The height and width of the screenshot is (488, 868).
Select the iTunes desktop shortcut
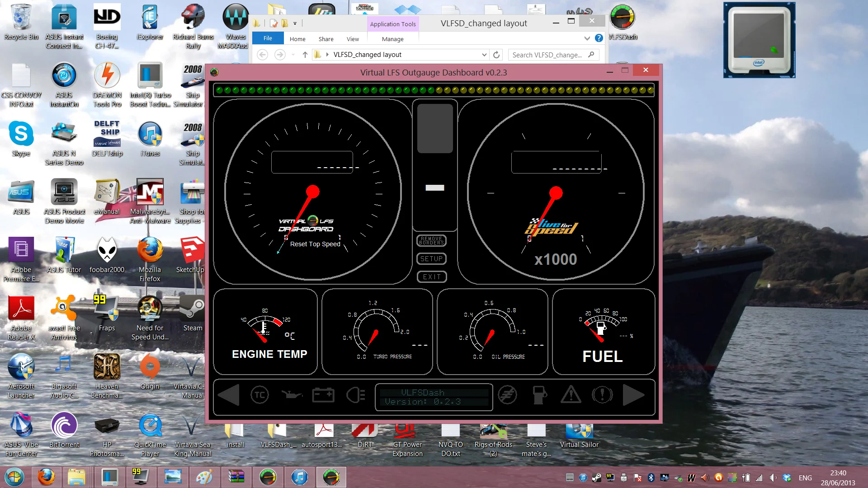click(x=150, y=139)
